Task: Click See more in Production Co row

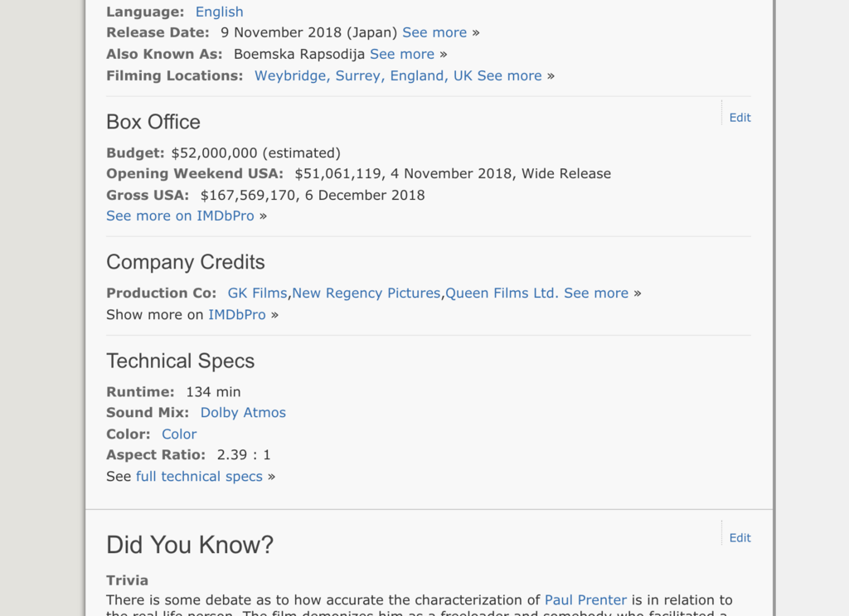Action: point(596,293)
